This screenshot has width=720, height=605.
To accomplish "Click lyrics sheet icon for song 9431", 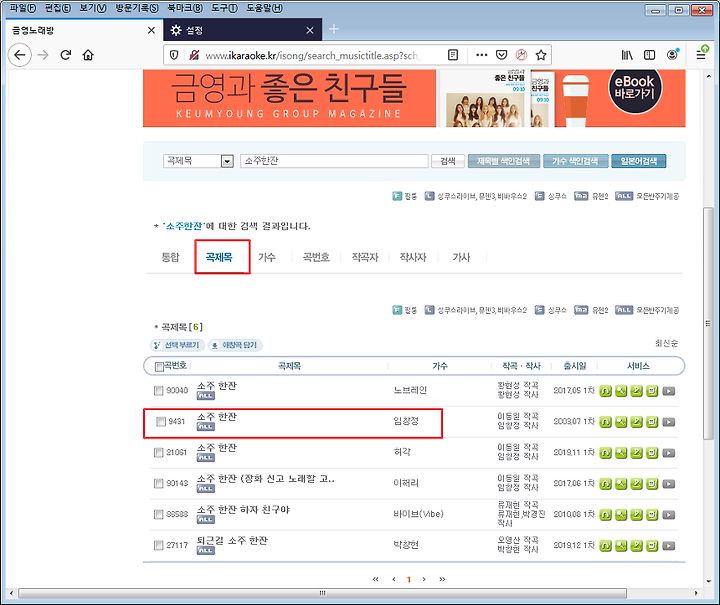I will 652,421.
